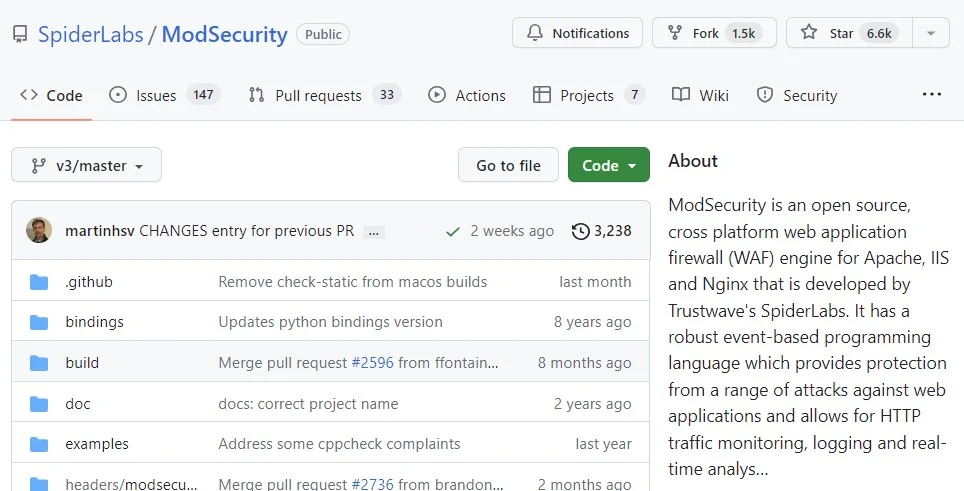Click the folder icon for doc
Screen dimensions: 964x491
[x=39, y=404]
